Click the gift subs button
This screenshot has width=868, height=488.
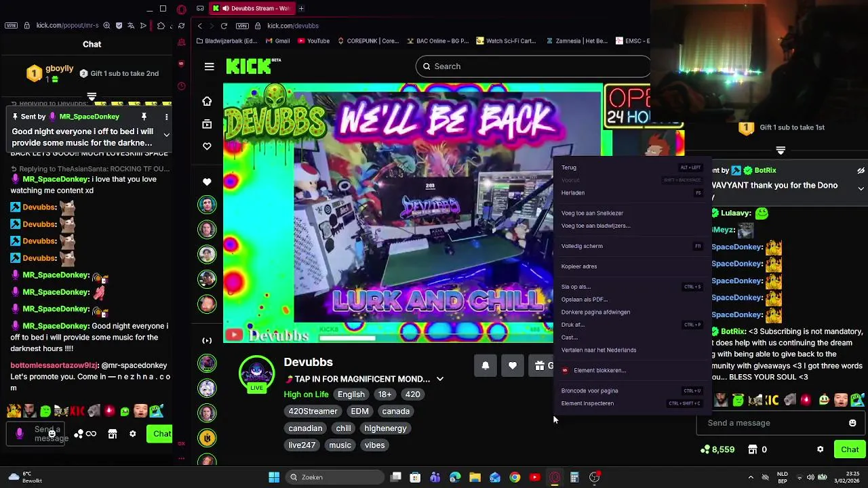pyautogui.click(x=542, y=365)
